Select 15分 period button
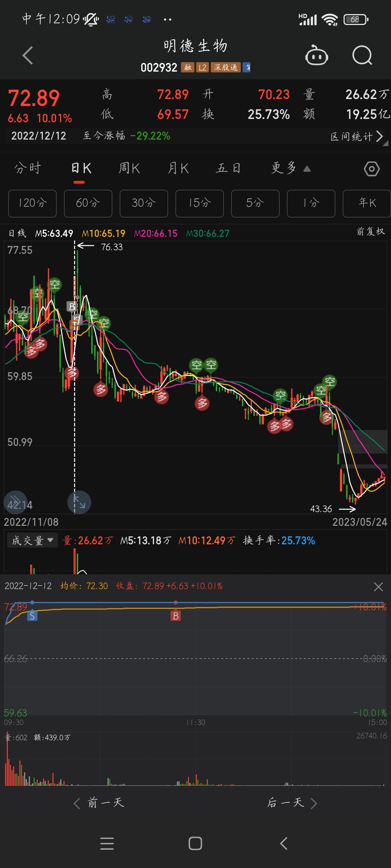 pyautogui.click(x=199, y=203)
